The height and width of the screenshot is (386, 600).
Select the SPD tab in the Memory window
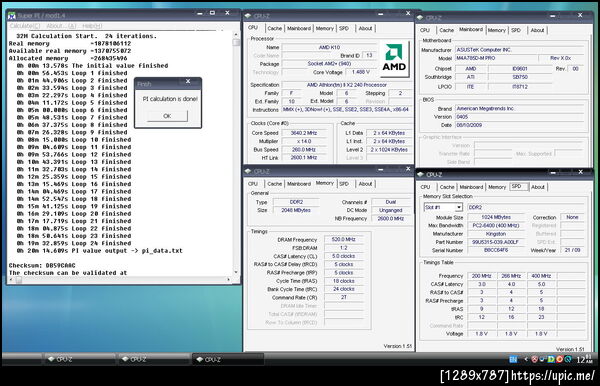(x=344, y=184)
